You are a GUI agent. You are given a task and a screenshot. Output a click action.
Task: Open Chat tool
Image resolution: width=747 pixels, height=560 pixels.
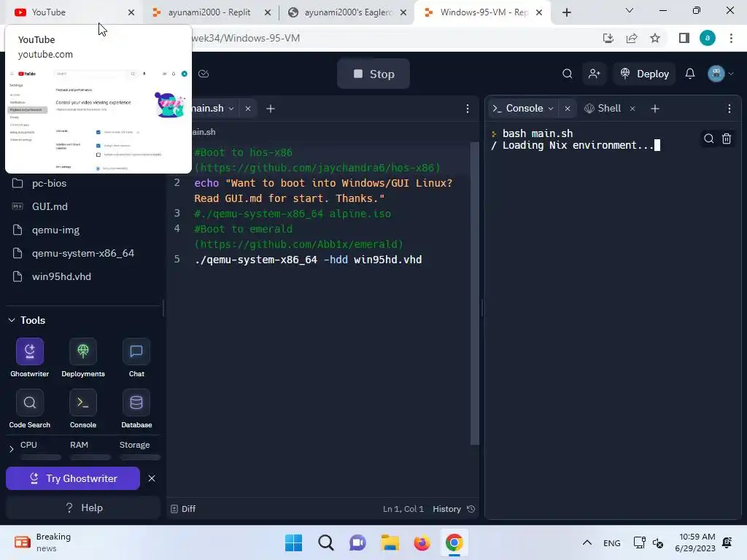[136, 357]
